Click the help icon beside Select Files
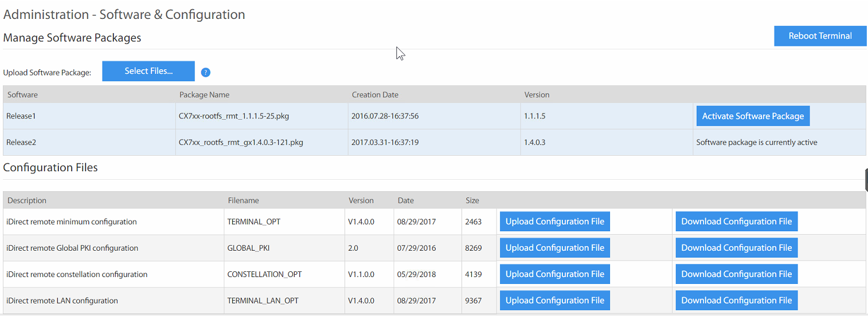 point(206,72)
